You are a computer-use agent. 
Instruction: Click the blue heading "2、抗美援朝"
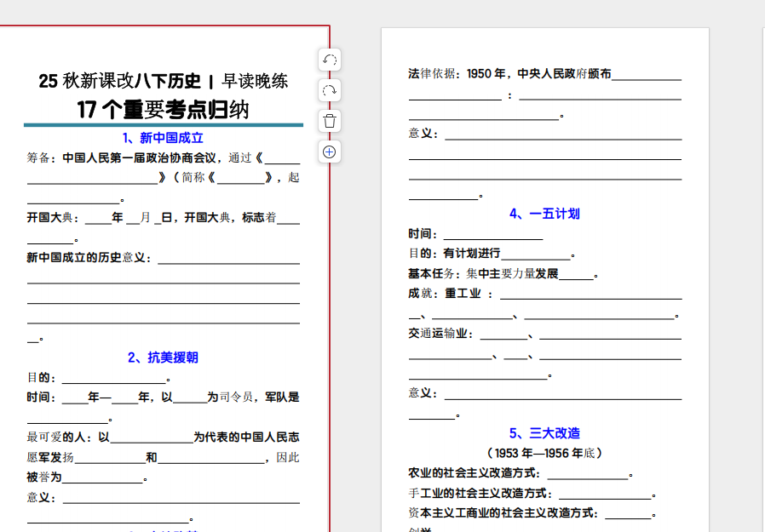163,358
